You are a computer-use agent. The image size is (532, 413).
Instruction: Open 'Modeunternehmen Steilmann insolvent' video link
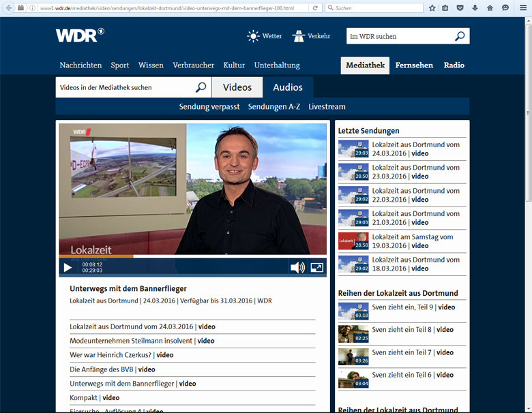point(142,341)
